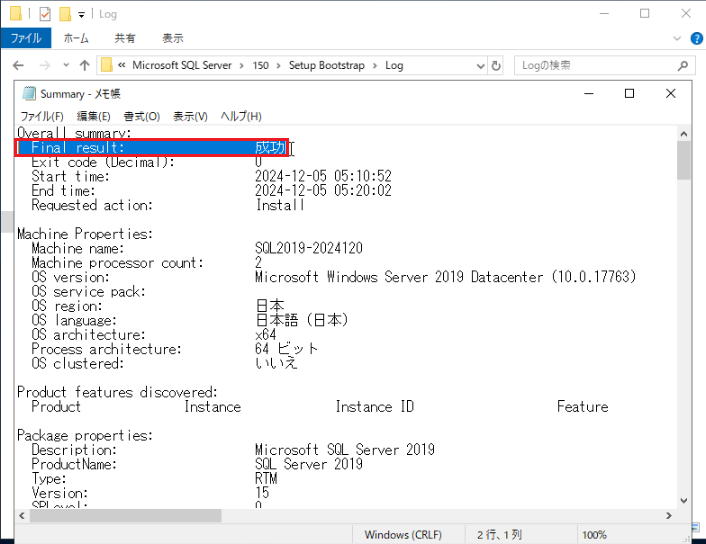Screen dimensions: 706x544
Task: Open the 表示 ribbon tab
Action: tap(173, 38)
